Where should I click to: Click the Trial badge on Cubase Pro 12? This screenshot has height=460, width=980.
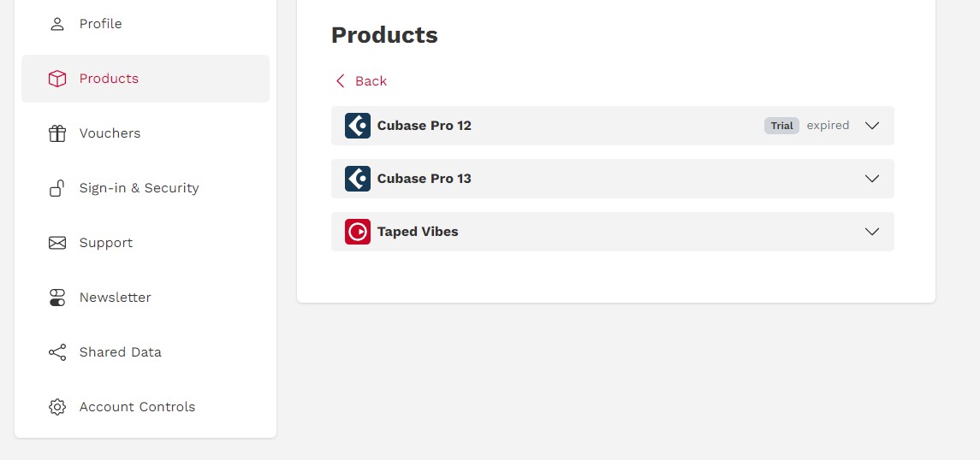(781, 126)
